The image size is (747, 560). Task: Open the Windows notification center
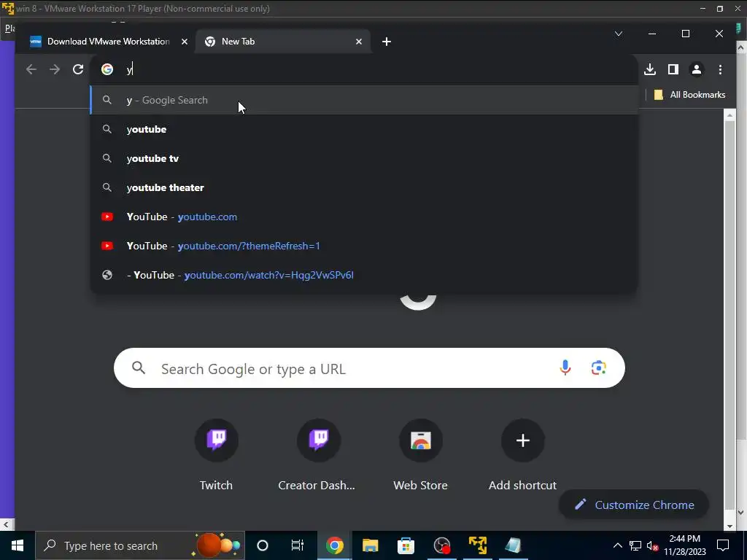(x=723, y=545)
